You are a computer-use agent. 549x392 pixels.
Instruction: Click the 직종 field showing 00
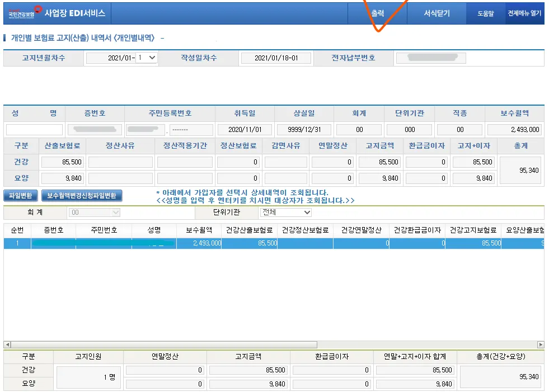[x=459, y=130]
